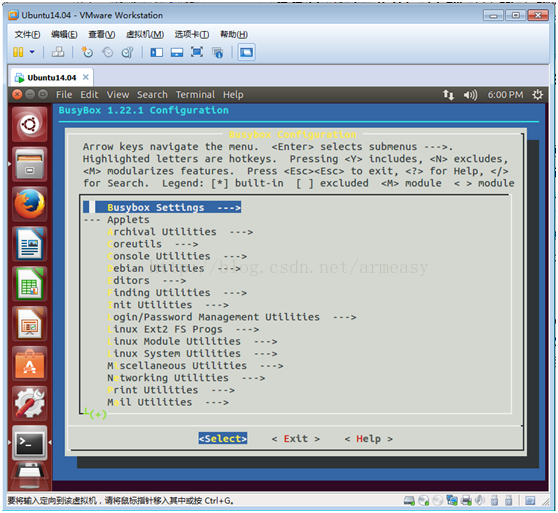Open Console Utilities submenu
This screenshot has height=513, width=558.
click(177, 256)
